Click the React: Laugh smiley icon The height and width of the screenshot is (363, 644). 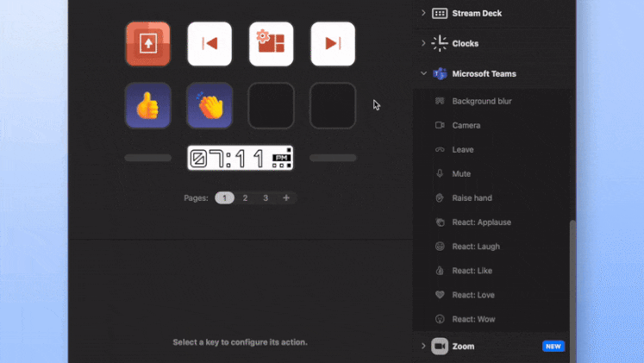click(440, 247)
